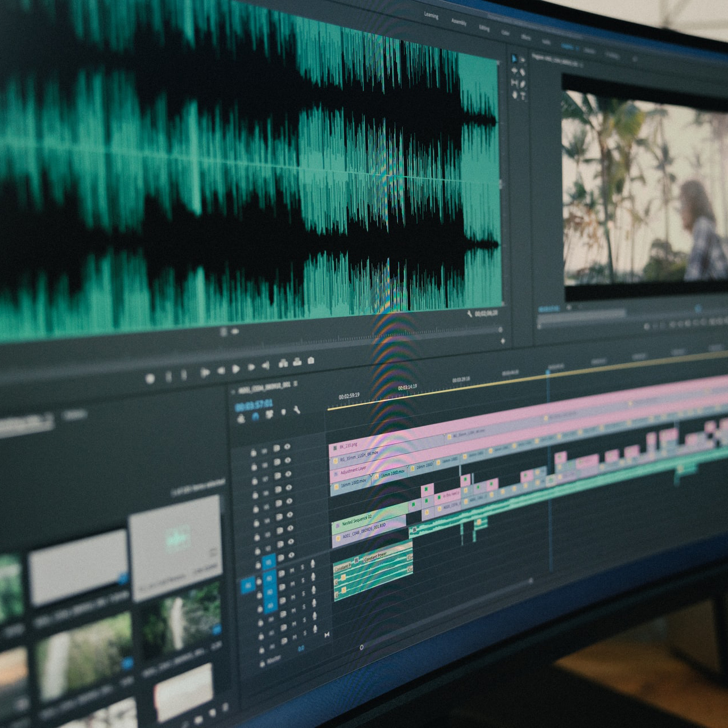728x728 pixels.
Task: Export a frame with the camera icon
Action: pos(311,361)
